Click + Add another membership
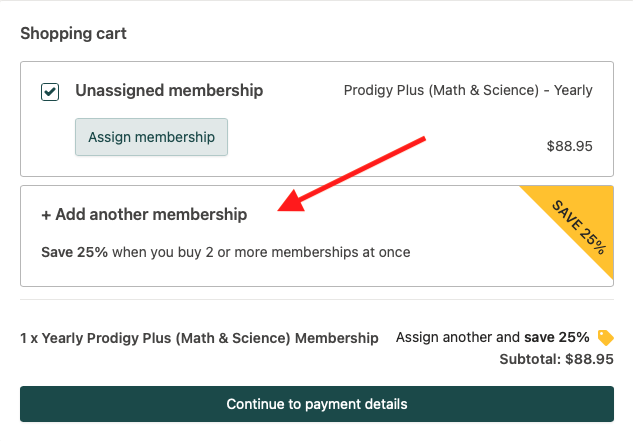The height and width of the screenshot is (441, 633). [144, 214]
